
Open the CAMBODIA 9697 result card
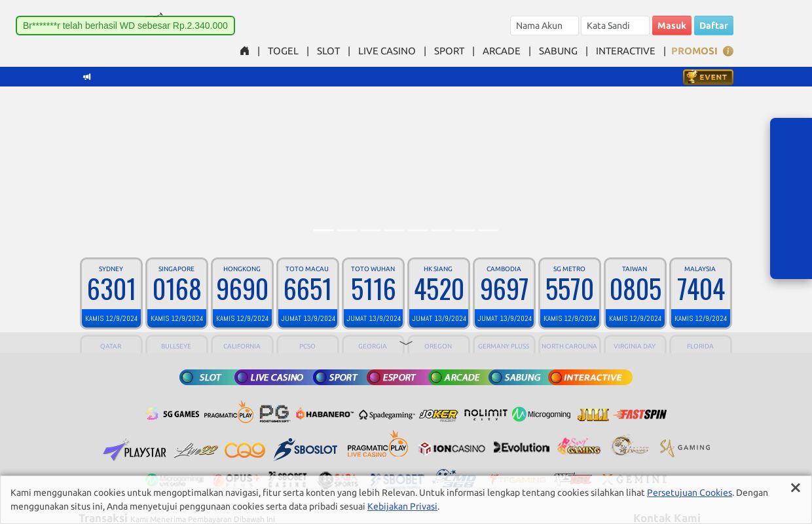504,293
